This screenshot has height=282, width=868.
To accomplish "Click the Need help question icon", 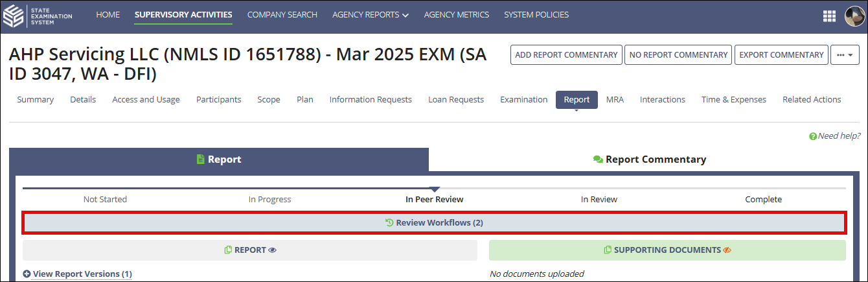I will pyautogui.click(x=813, y=136).
